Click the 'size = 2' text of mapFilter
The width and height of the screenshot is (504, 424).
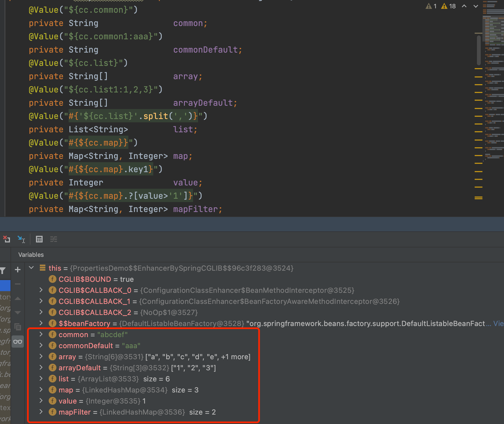[202, 412]
